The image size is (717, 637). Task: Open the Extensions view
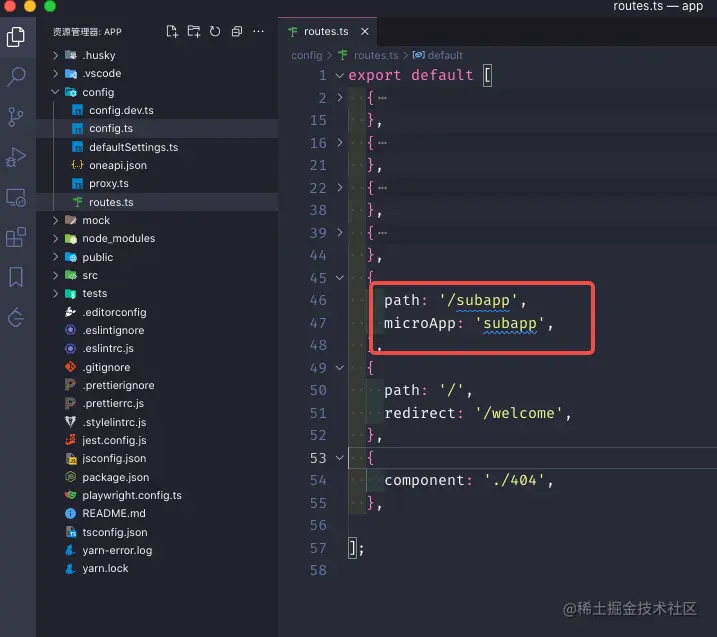tap(16, 237)
